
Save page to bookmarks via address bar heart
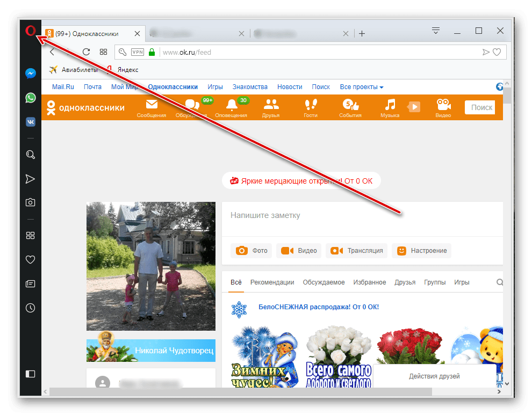pyautogui.click(x=497, y=52)
